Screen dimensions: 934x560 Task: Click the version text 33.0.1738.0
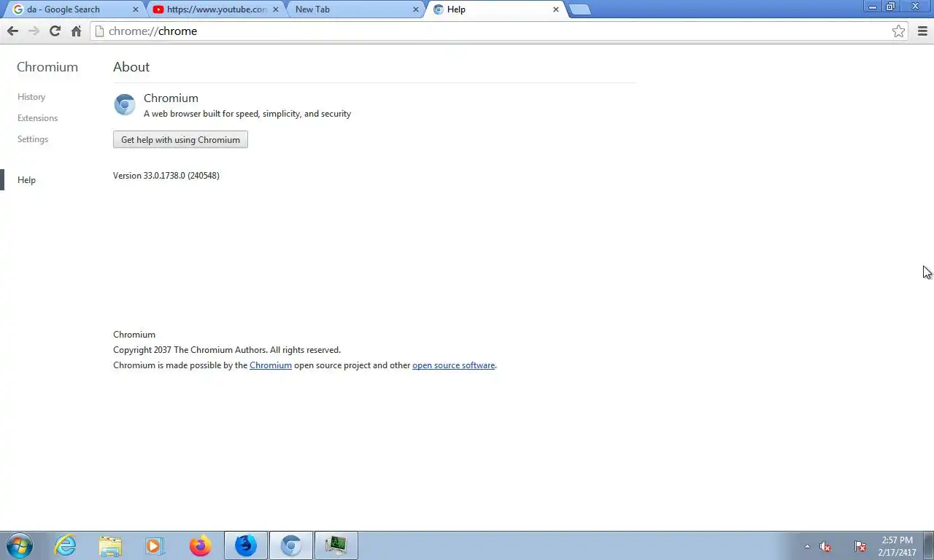coord(166,176)
